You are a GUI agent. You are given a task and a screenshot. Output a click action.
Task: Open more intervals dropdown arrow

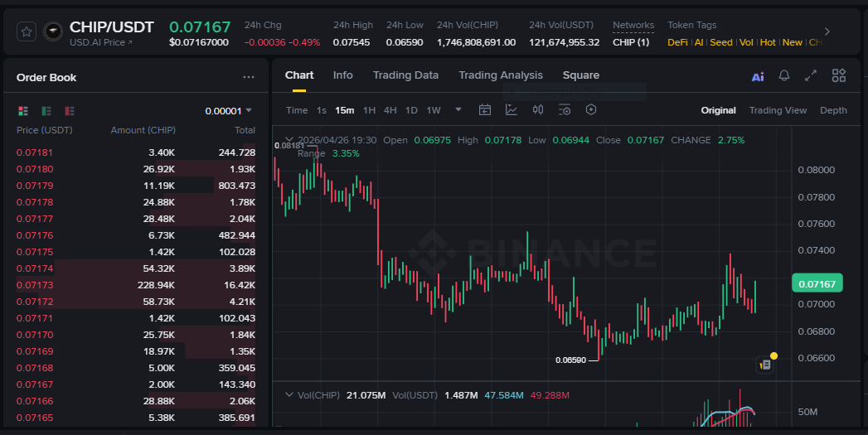(458, 109)
